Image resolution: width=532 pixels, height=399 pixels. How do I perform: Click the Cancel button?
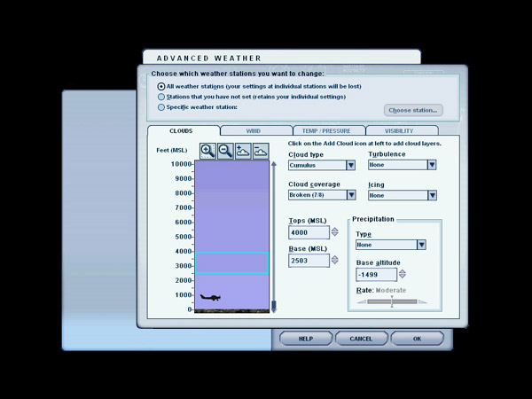[361, 339]
